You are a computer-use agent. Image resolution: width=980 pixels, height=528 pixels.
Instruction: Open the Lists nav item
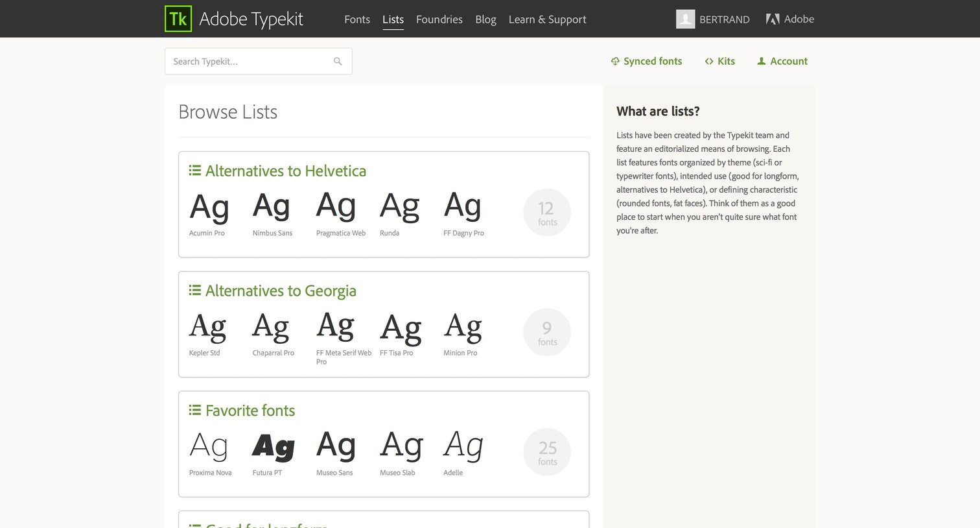[x=393, y=19]
